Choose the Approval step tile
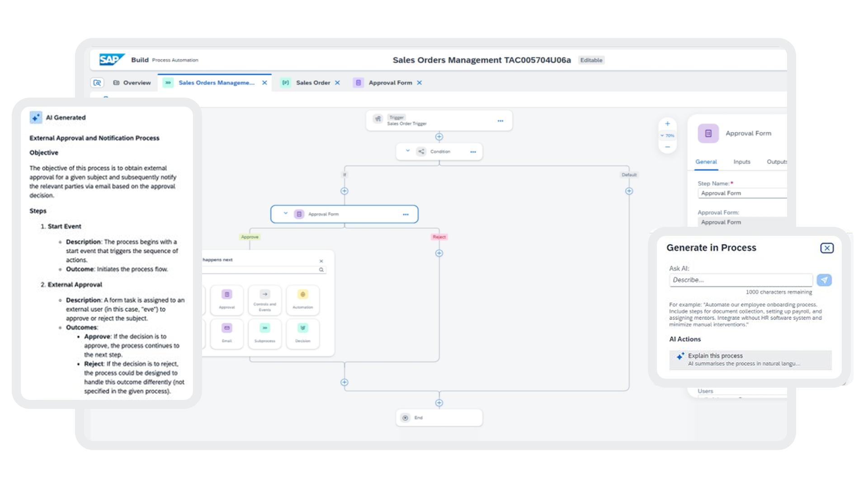This screenshot has width=868, height=488. coord(226,300)
